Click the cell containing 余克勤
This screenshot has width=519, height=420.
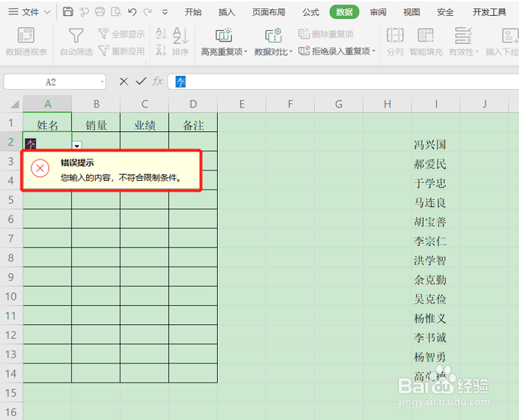point(436,277)
